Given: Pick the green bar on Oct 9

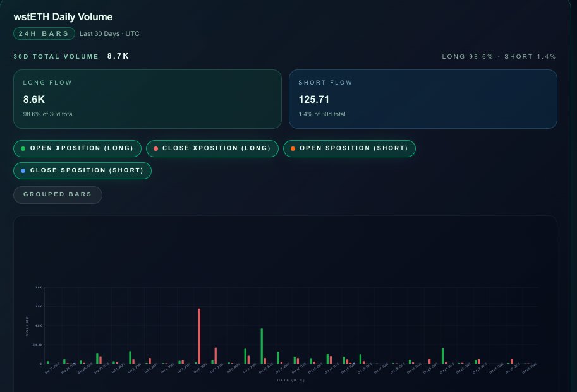Looking at the screenshot, I should click(245, 357).
